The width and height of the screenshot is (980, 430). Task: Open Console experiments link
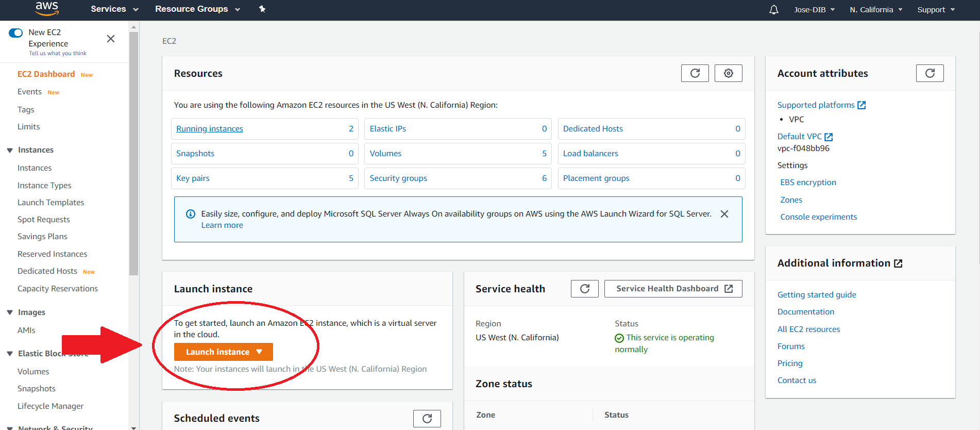(x=818, y=217)
